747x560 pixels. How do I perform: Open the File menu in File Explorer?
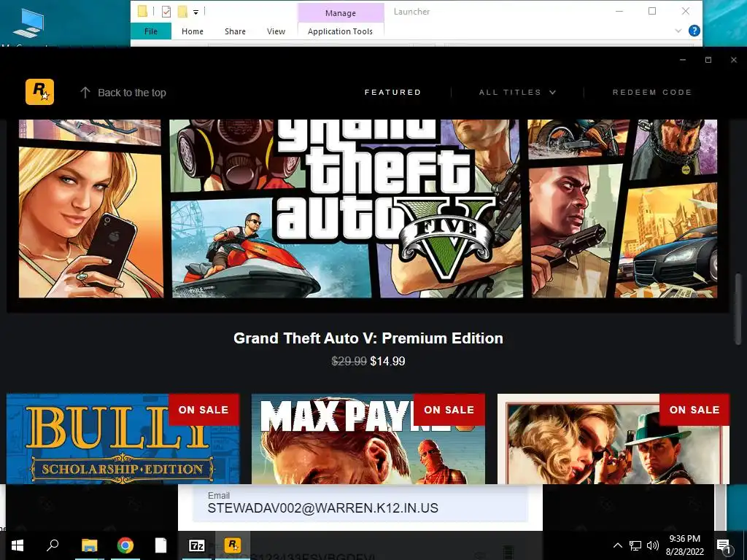(150, 31)
